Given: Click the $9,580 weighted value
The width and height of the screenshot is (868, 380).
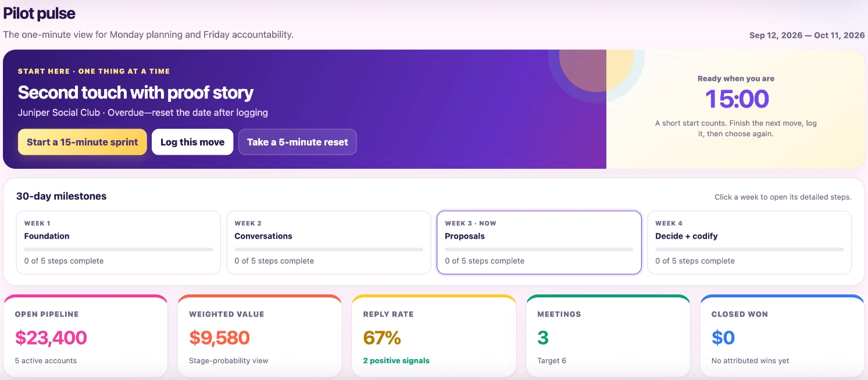Looking at the screenshot, I should coord(219,338).
